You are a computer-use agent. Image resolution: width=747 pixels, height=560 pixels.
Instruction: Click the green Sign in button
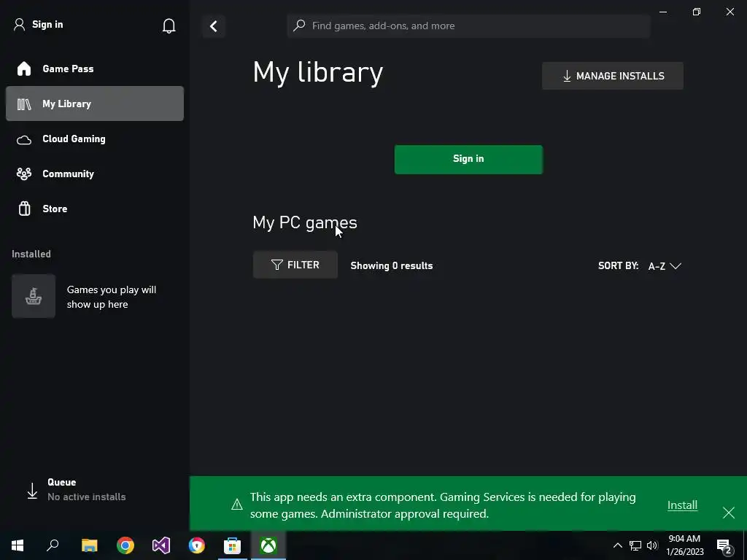468,160
